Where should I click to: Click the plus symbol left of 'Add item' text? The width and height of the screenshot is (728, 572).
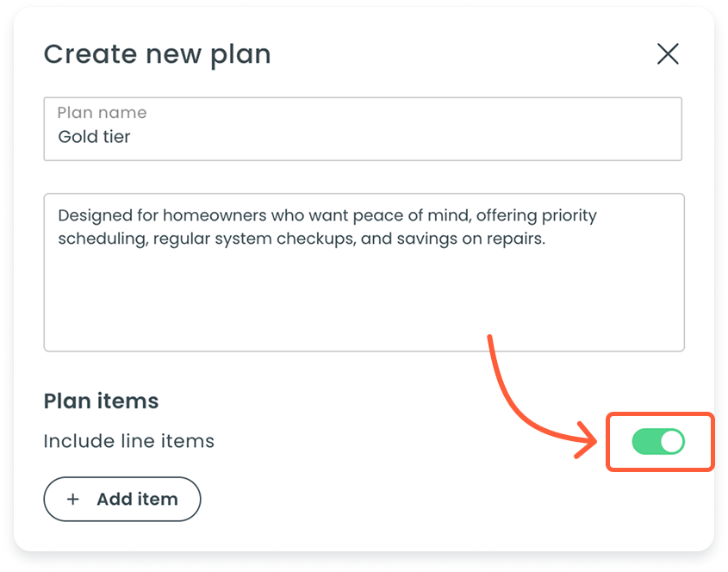pyautogui.click(x=73, y=499)
